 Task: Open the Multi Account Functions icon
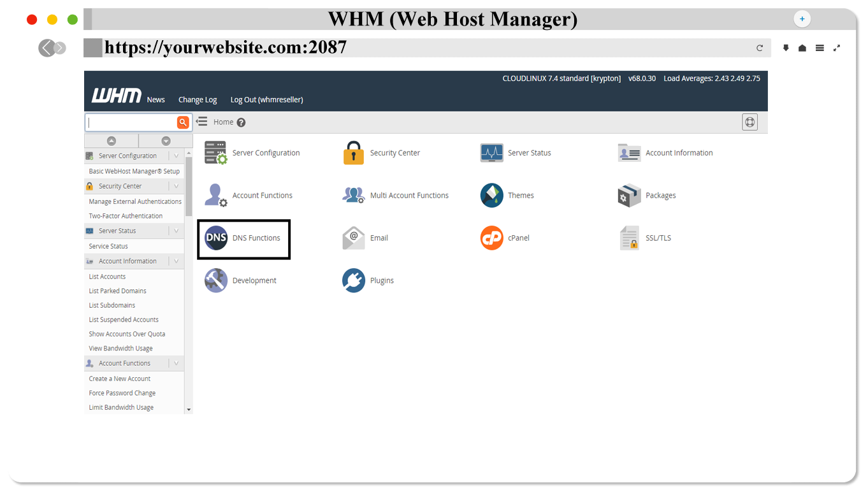tap(353, 196)
